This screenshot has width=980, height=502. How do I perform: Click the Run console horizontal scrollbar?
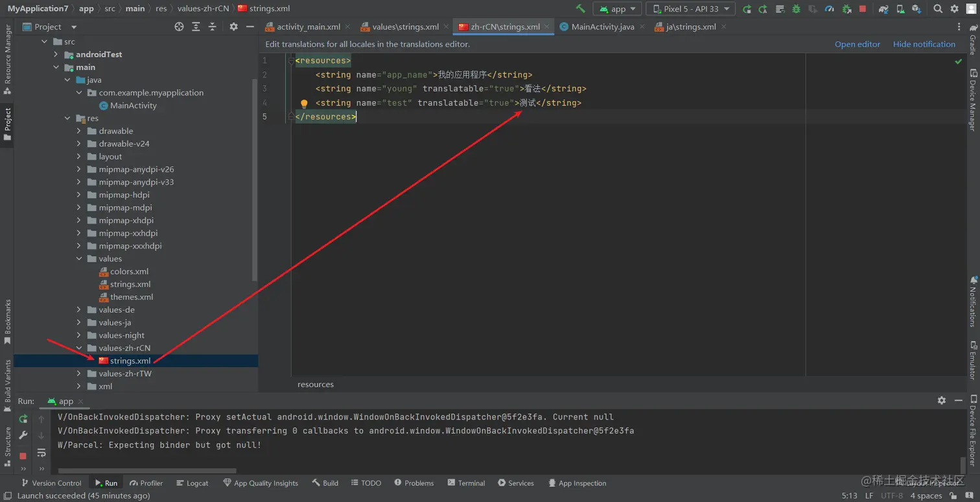coord(147,471)
